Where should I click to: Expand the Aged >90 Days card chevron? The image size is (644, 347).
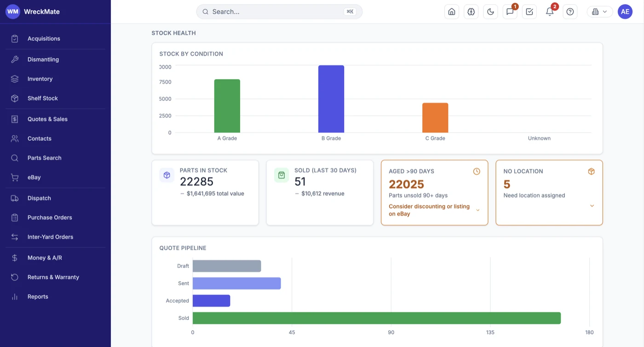coord(477,210)
